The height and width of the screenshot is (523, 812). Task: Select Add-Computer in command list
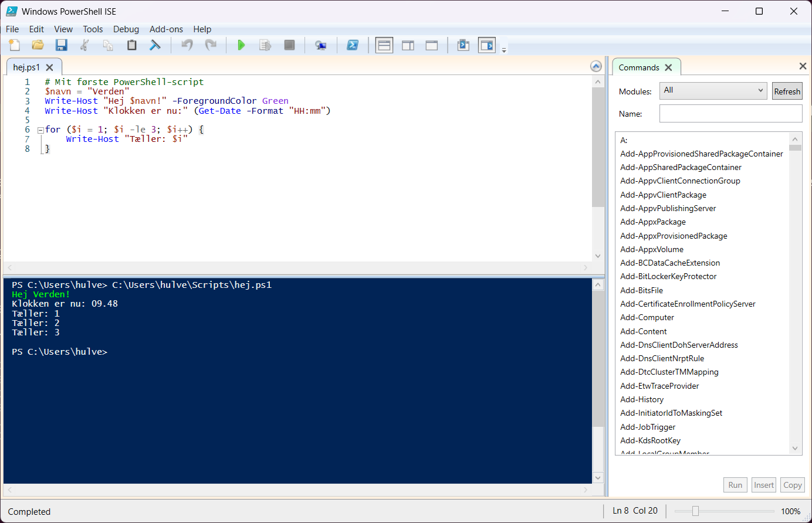click(647, 317)
